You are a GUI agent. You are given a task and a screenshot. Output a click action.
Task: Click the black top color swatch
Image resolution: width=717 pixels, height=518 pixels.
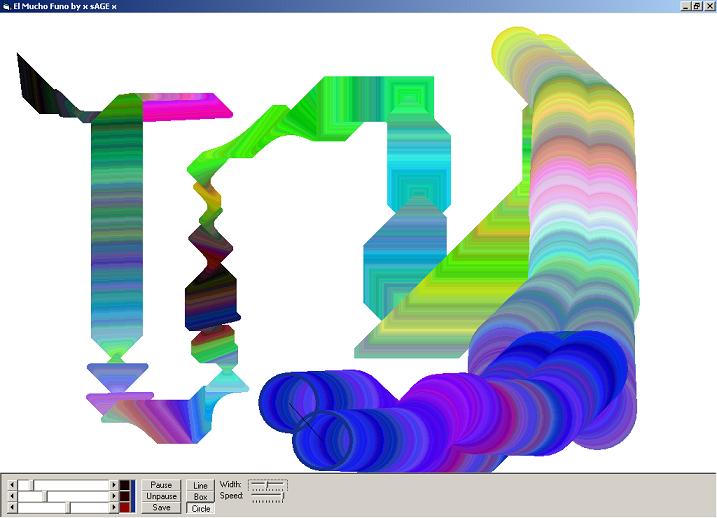coord(124,485)
